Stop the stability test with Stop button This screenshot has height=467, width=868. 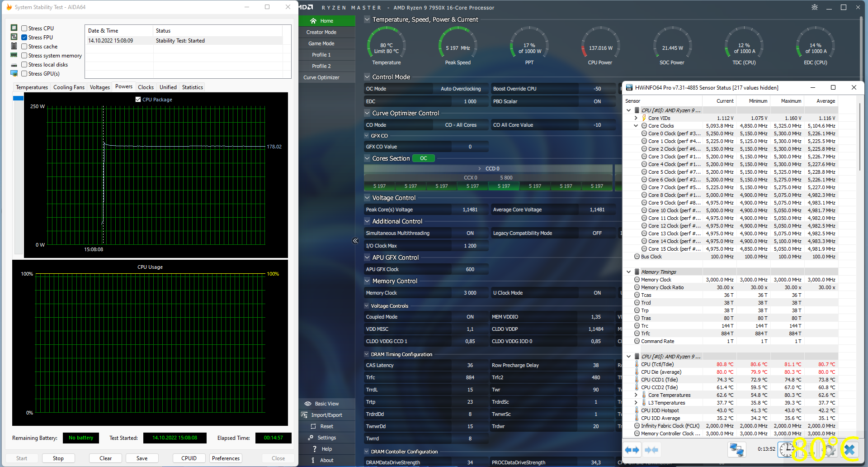58,458
